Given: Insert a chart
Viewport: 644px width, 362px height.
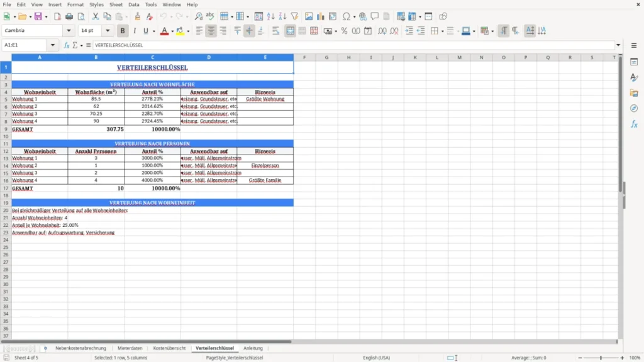Looking at the screenshot, I should pyautogui.click(x=321, y=16).
